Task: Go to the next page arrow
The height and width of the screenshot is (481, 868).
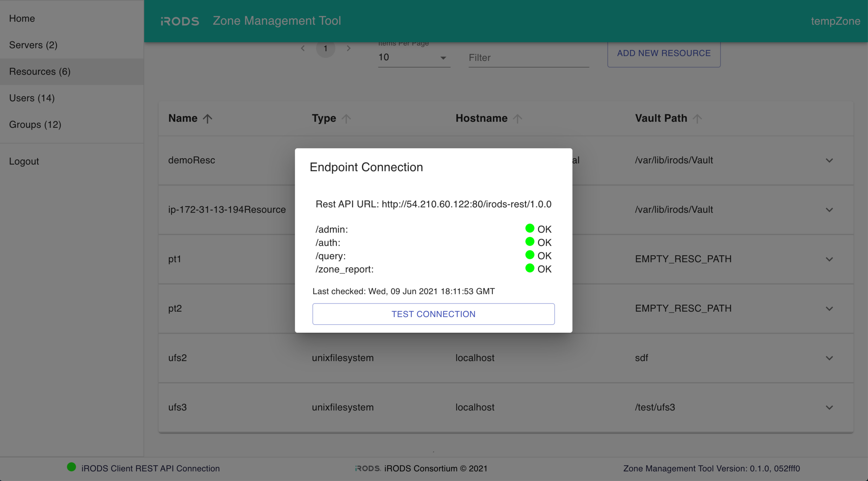Action: point(348,48)
